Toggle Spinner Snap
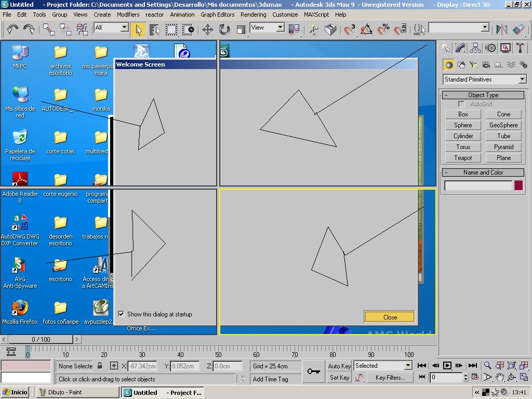This screenshot has height=399, width=532. pos(400,30)
